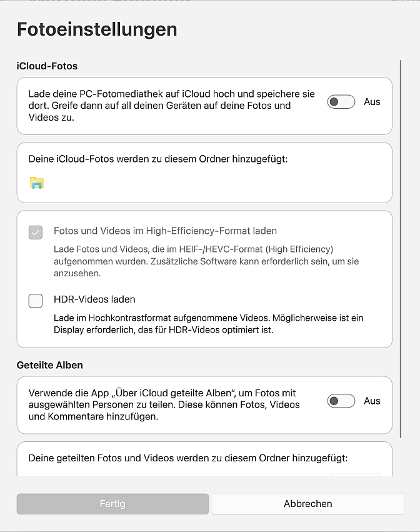Screen dimensions: 420x532
Task: Select the Geteilte Alben section header
Action: pos(50,365)
